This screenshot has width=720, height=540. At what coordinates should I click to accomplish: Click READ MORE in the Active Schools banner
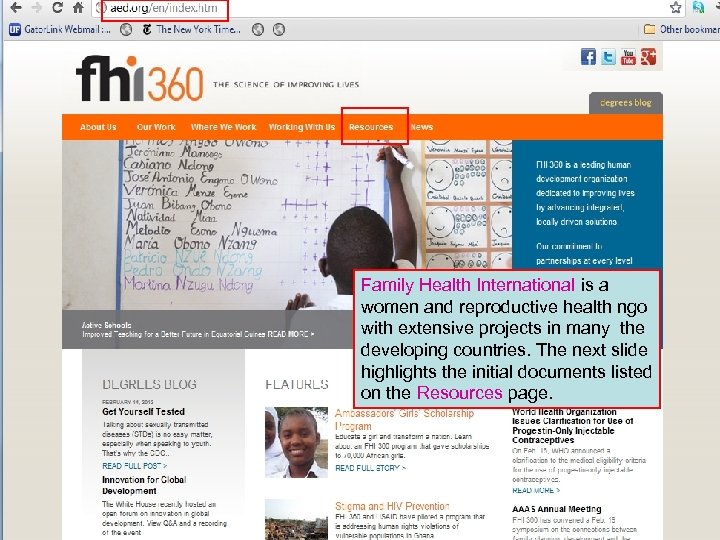click(x=291, y=334)
